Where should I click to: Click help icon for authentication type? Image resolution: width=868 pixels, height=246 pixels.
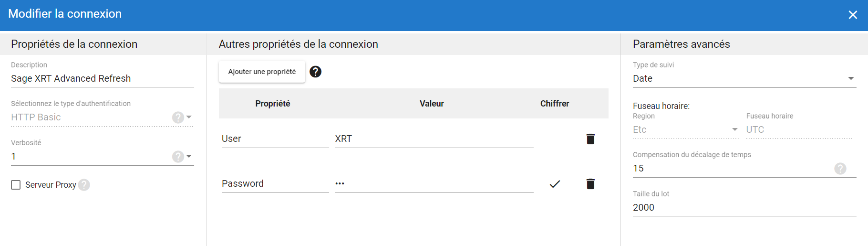click(178, 118)
